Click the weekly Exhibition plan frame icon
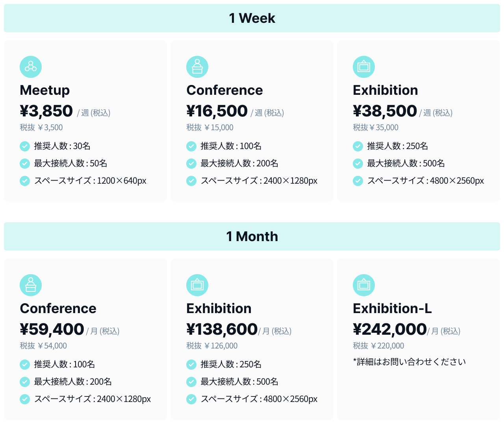504x424 pixels. pos(364,67)
